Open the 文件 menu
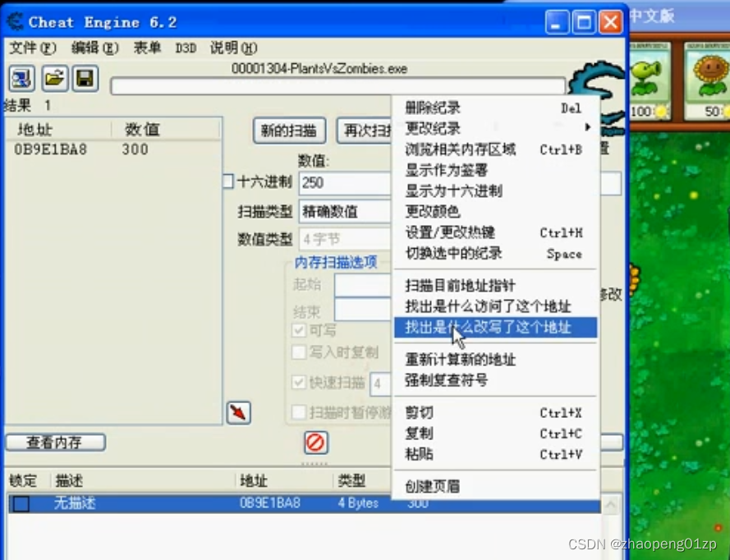Viewport: 730px width, 560px height. point(33,48)
